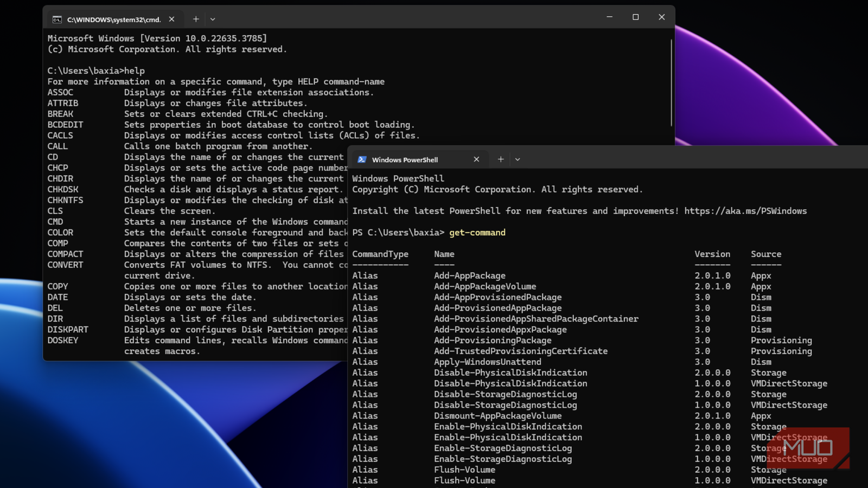
Task: Click the minimize icon of the cmd window
Action: [x=609, y=17]
